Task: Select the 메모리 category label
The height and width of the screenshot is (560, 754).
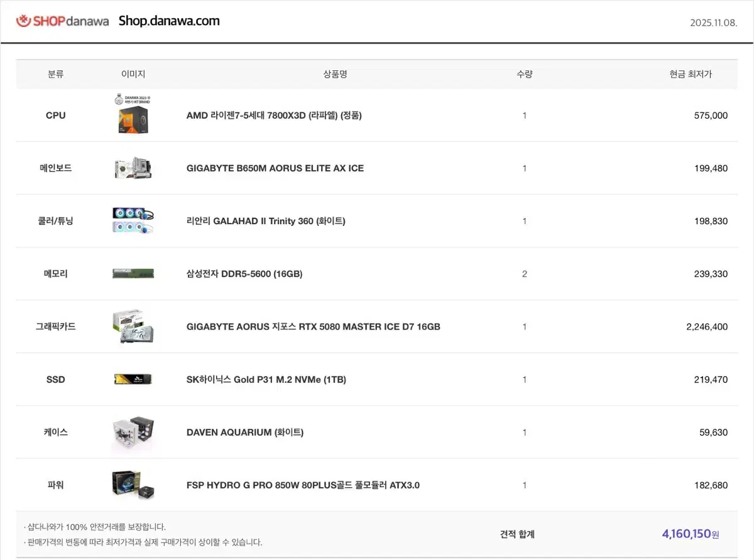Action: click(x=55, y=274)
